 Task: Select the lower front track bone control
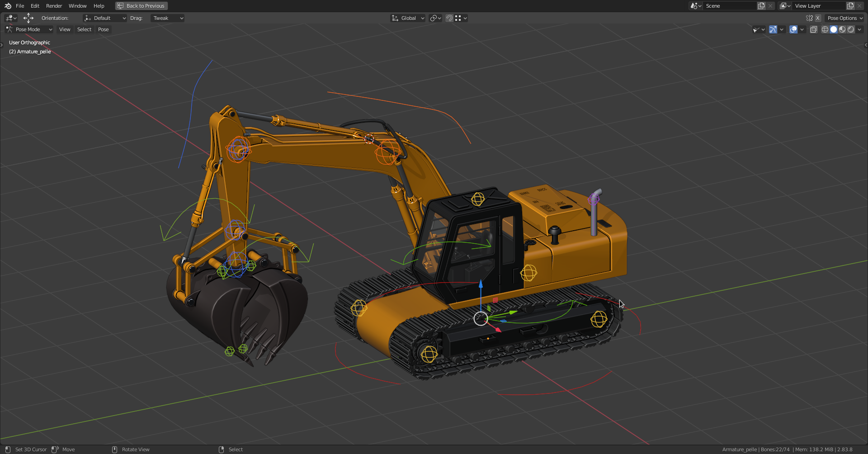click(429, 354)
